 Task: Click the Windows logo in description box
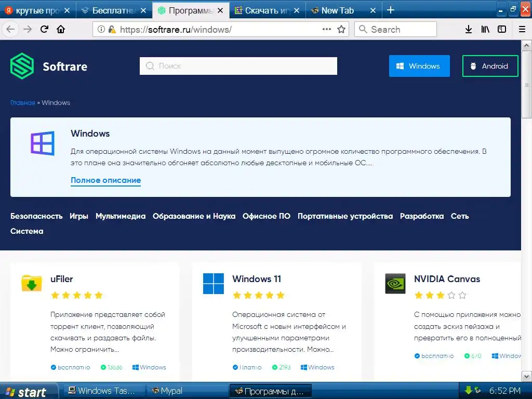43,143
